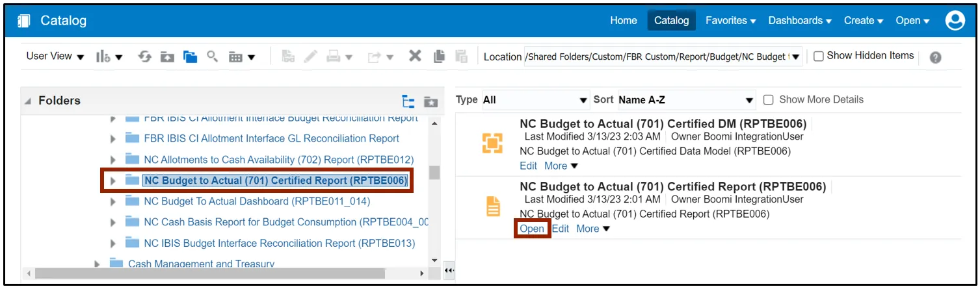The image size is (980, 289).
Task: Go up one folder level
Action: coord(167,57)
